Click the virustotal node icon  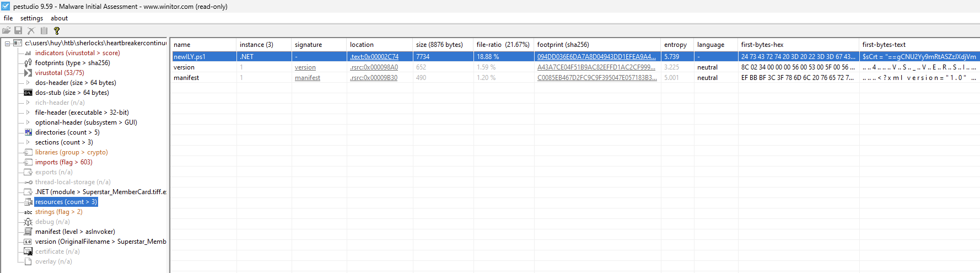point(28,73)
